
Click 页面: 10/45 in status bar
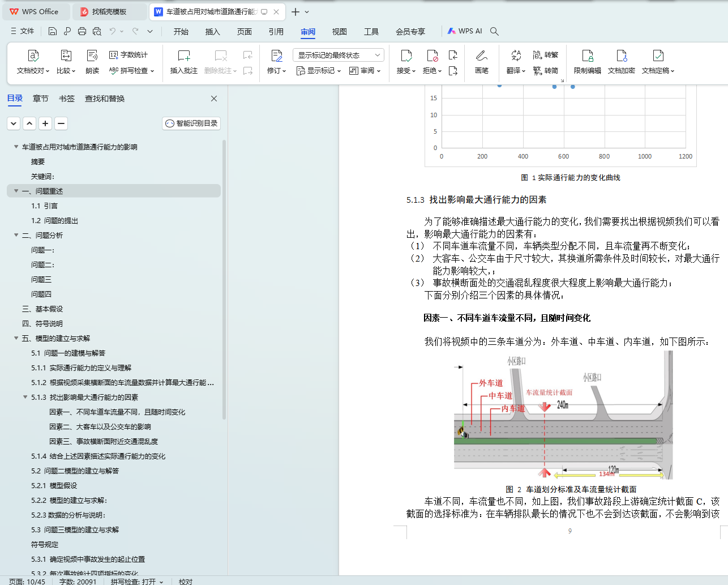(x=27, y=582)
